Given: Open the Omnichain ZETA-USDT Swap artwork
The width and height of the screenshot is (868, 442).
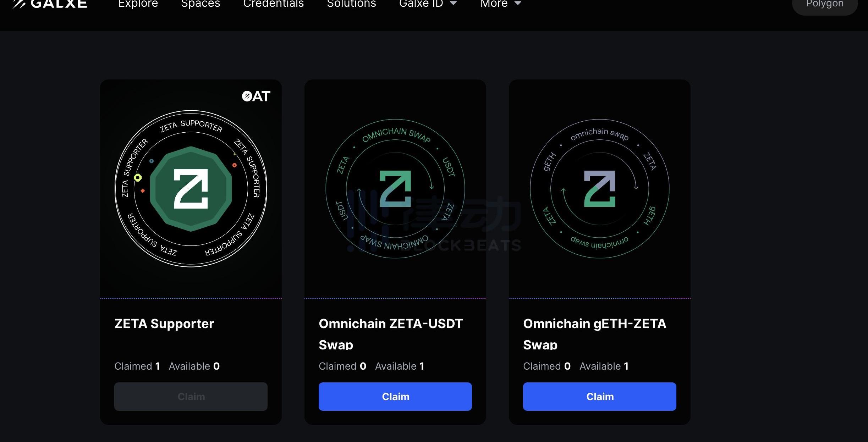Looking at the screenshot, I should pyautogui.click(x=395, y=188).
